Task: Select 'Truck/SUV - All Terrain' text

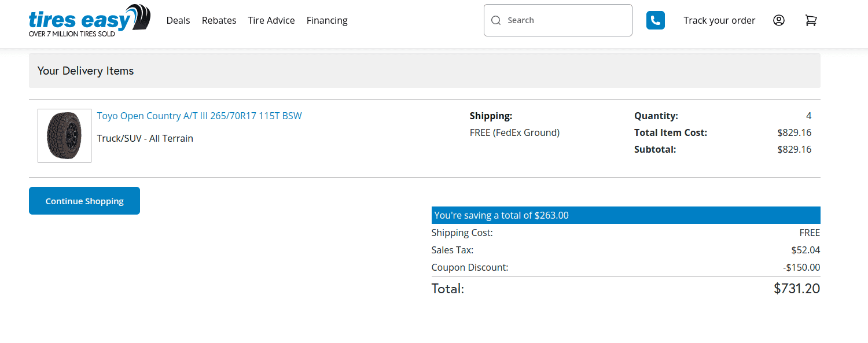Action: point(145,138)
